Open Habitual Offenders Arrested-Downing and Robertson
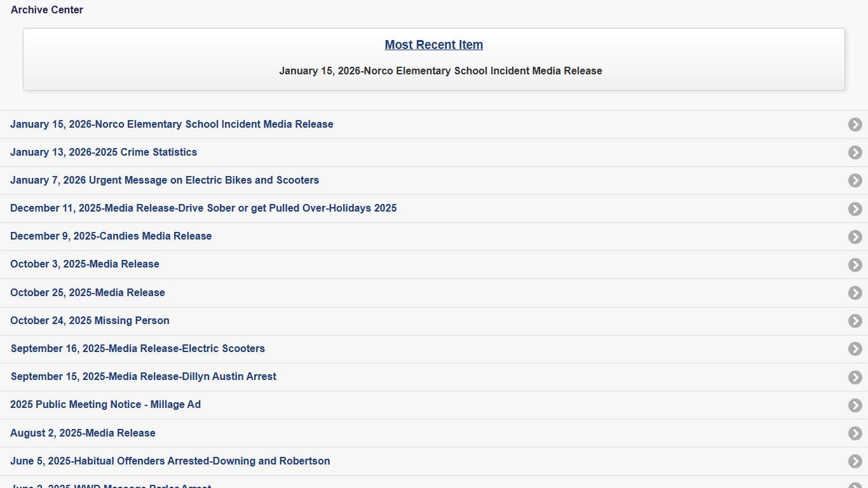The image size is (868, 488). 170,461
